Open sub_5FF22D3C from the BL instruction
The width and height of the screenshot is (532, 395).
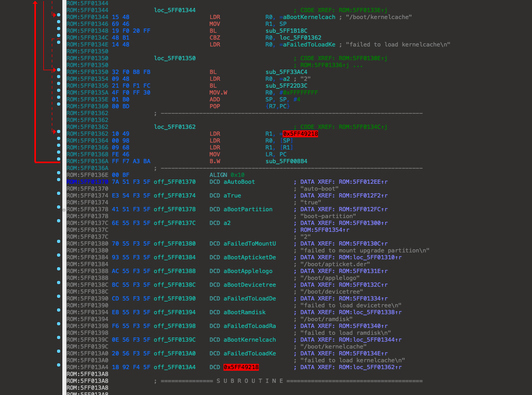tap(286, 86)
